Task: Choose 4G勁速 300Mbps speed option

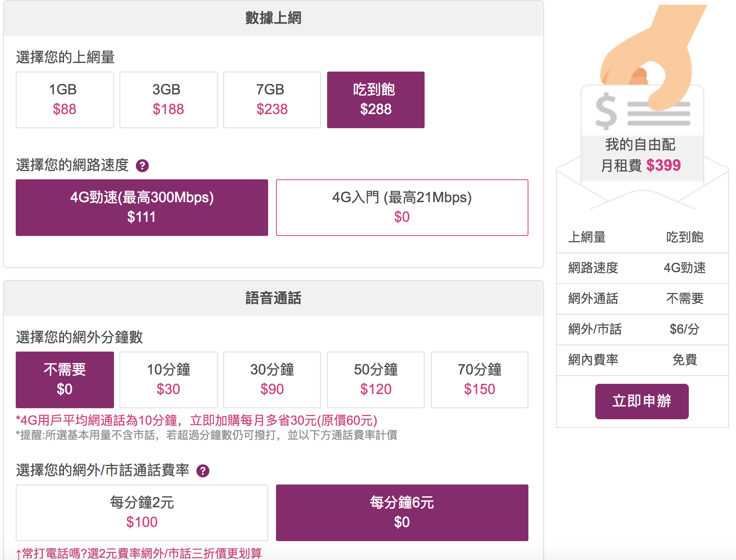Action: 142,208
